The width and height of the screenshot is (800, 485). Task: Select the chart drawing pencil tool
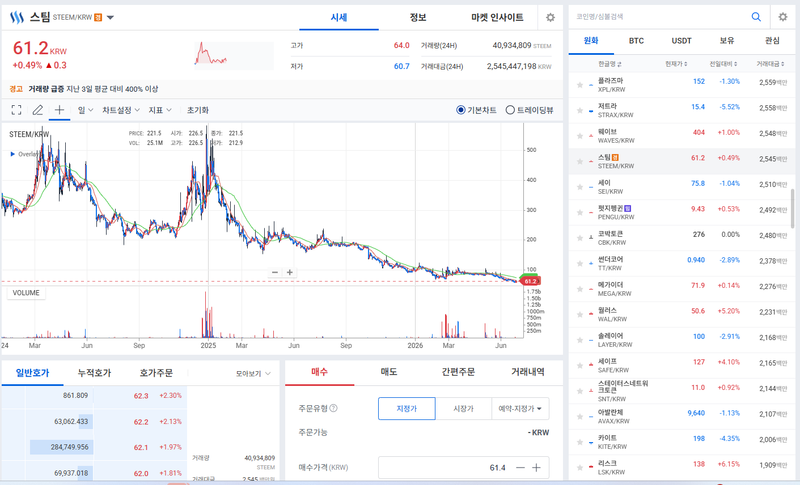pyautogui.click(x=38, y=110)
